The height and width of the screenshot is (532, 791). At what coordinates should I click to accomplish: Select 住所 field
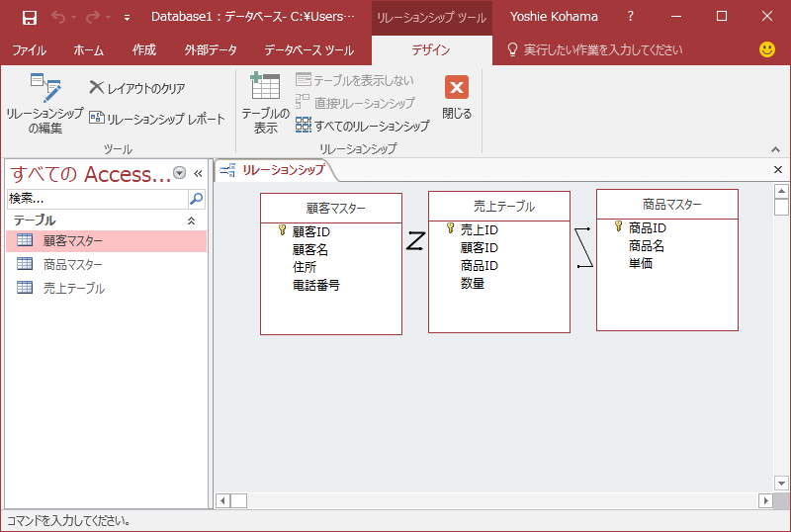coord(305,267)
